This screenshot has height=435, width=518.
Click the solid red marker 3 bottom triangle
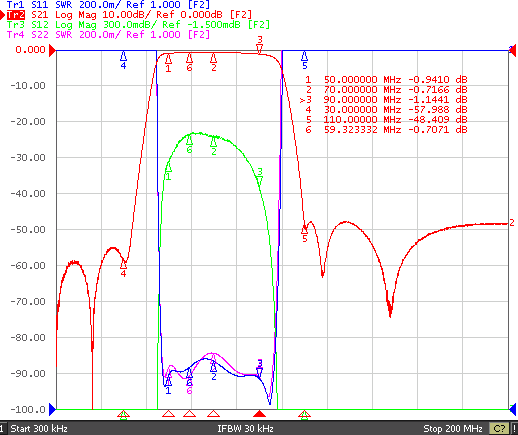point(260,414)
